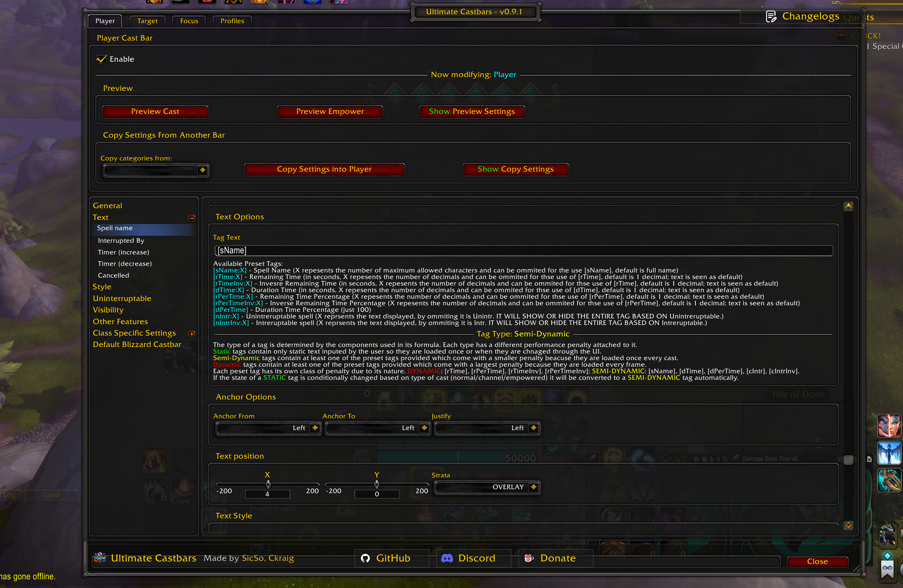903x588 pixels.
Task: Switch to the Target tab
Action: pyautogui.click(x=147, y=21)
